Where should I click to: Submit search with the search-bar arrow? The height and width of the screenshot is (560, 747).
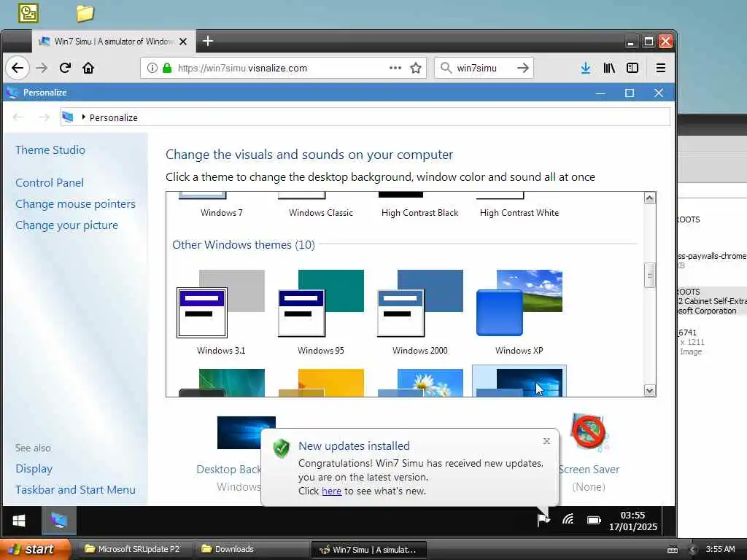(x=522, y=68)
